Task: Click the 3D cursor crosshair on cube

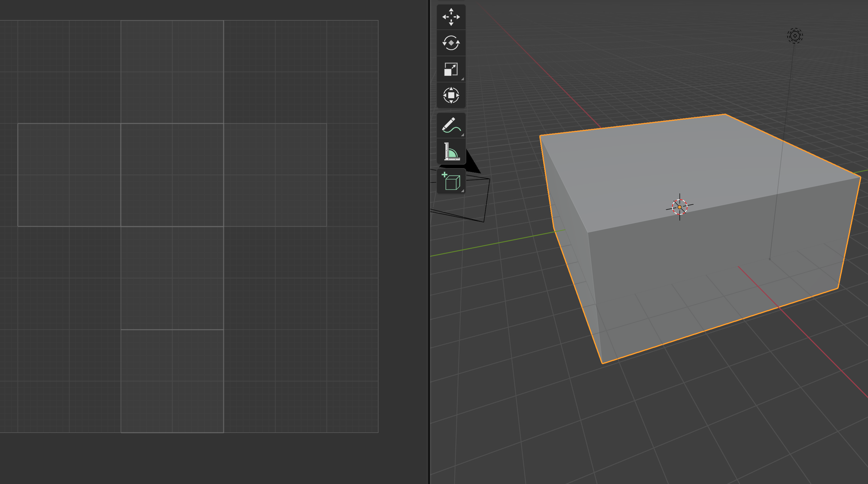Action: click(679, 207)
